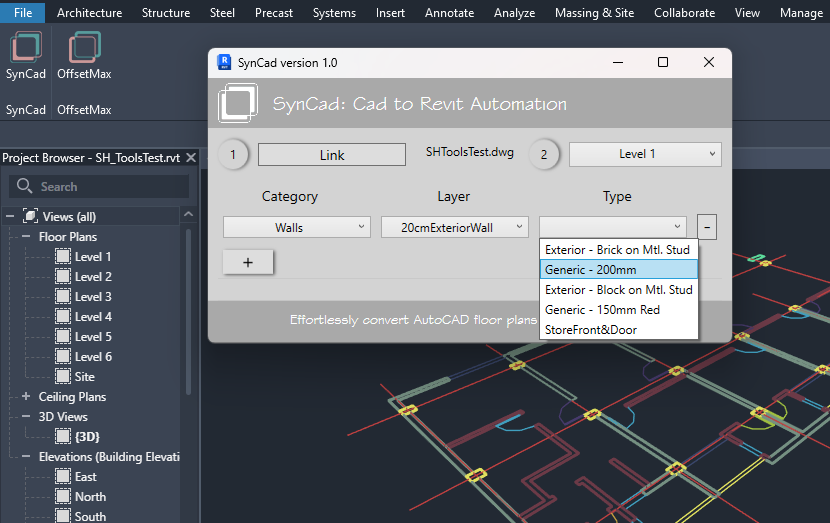
Task: Click the step 1 circle button
Action: [233, 155]
